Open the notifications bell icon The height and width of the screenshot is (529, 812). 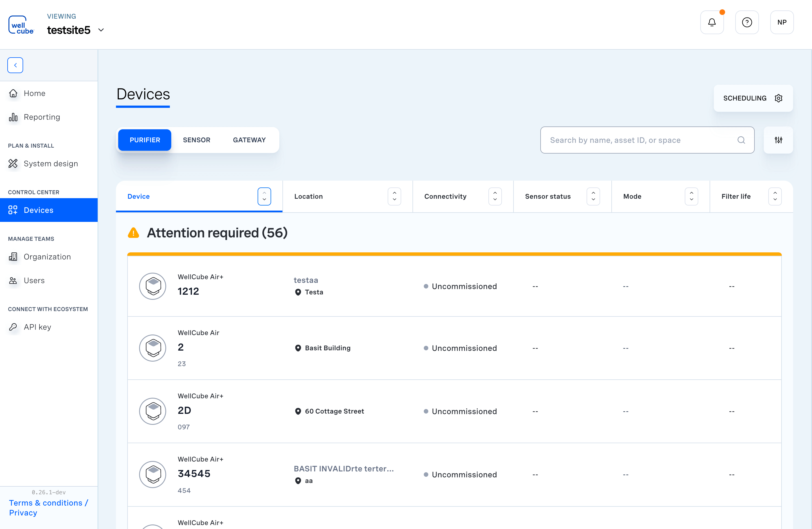712,22
